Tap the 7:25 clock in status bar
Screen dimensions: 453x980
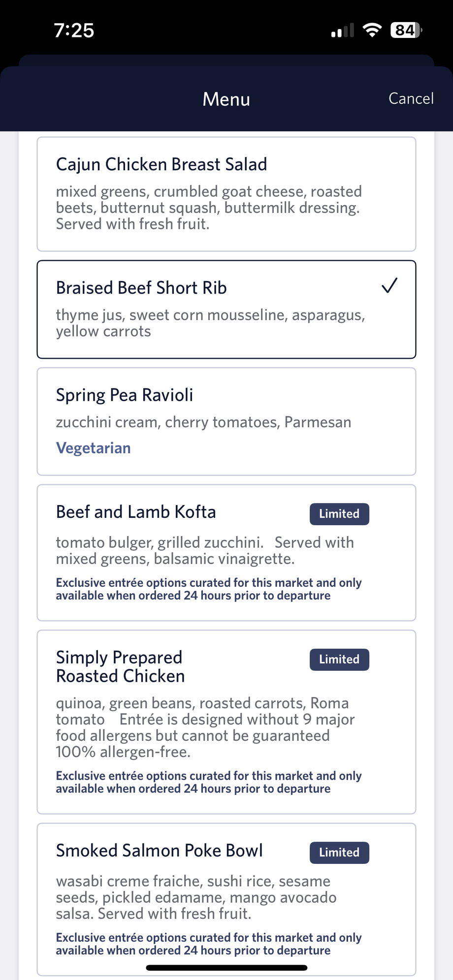point(74,31)
